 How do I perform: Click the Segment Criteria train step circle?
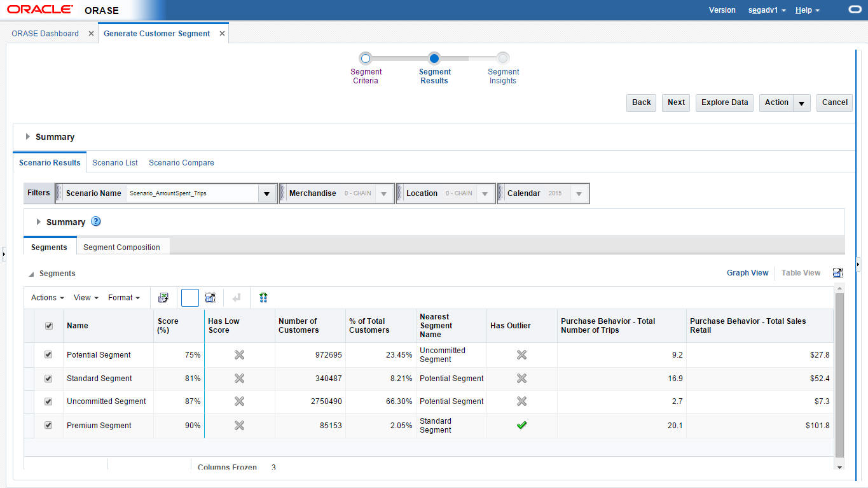click(366, 59)
